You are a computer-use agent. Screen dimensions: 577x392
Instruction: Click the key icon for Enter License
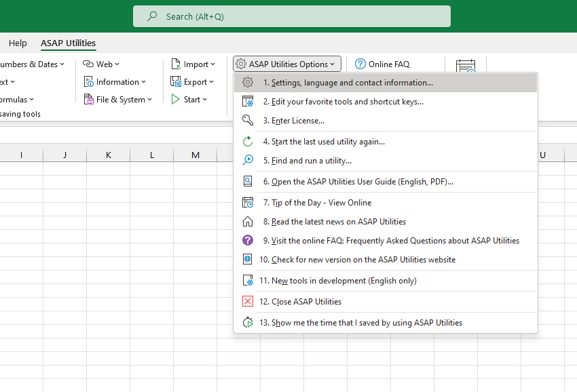[x=248, y=120]
